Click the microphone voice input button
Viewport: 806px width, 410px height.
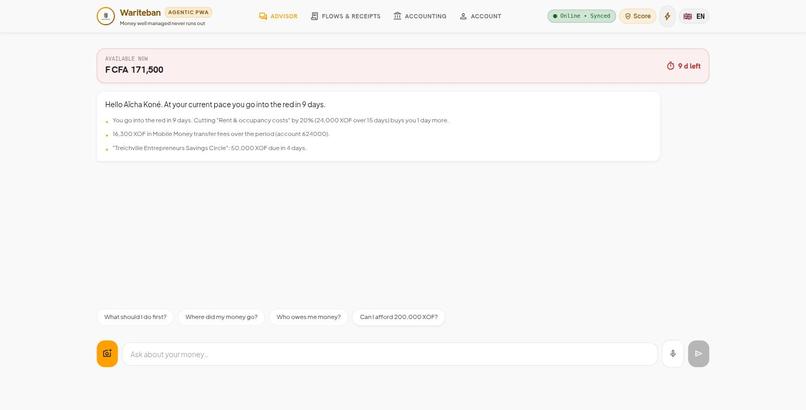pos(673,353)
